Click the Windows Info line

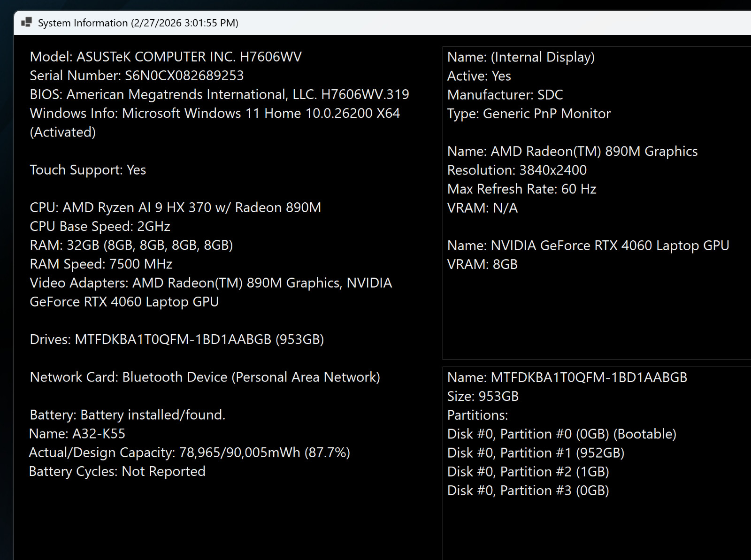click(215, 113)
